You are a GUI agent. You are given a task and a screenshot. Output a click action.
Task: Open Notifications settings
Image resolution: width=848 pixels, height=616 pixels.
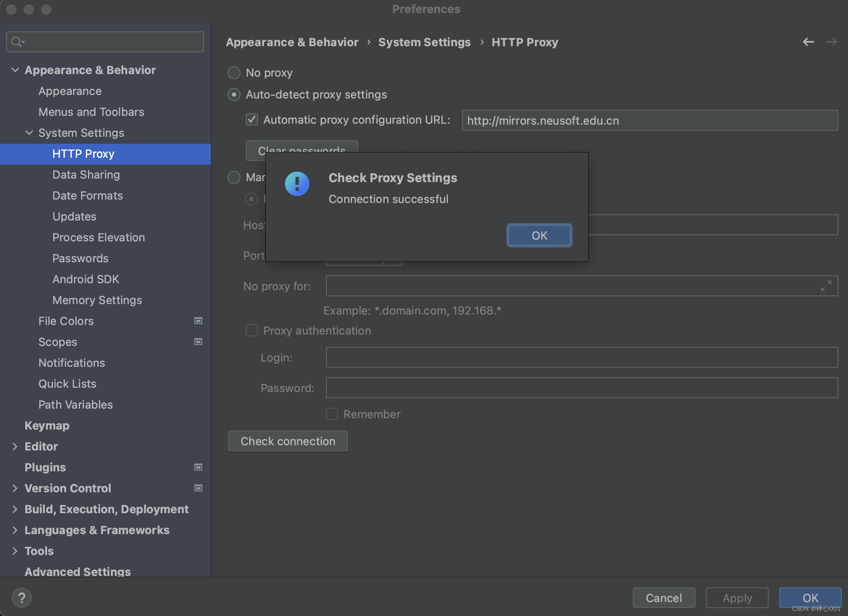(72, 363)
